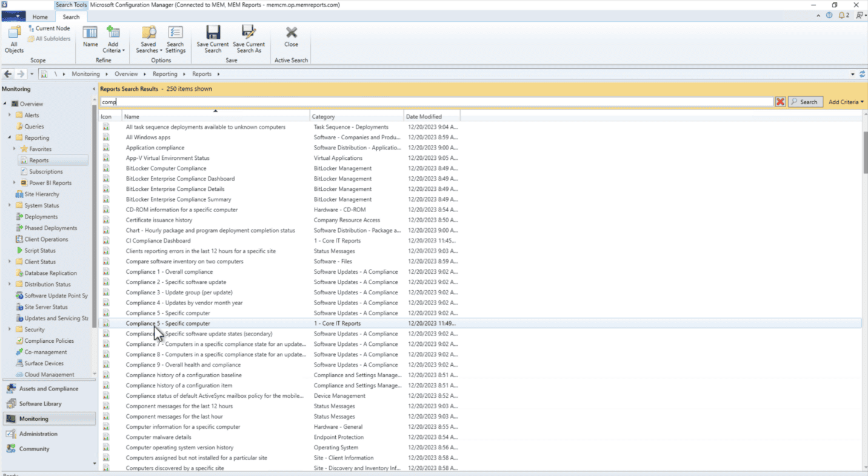Select Site Hierarchy in the tree
This screenshot has width=868, height=476.
42,194
